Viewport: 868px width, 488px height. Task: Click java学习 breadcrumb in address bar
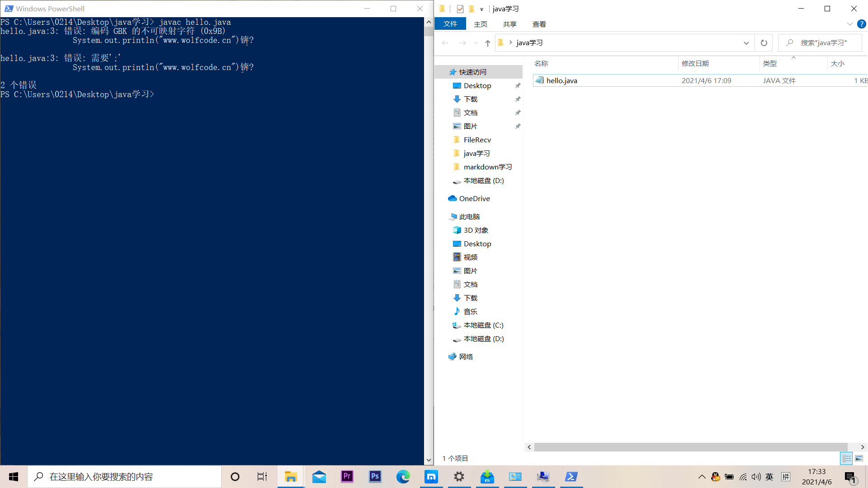pos(529,42)
